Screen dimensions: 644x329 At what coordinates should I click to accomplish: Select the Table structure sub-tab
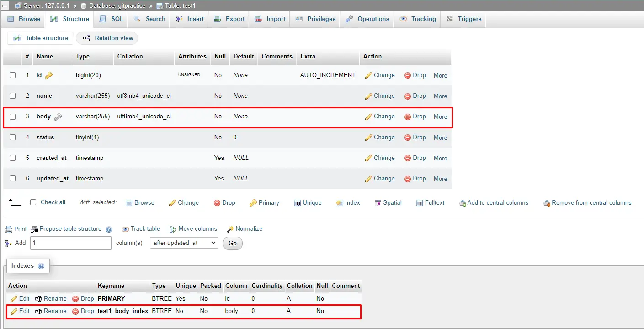pyautogui.click(x=41, y=38)
